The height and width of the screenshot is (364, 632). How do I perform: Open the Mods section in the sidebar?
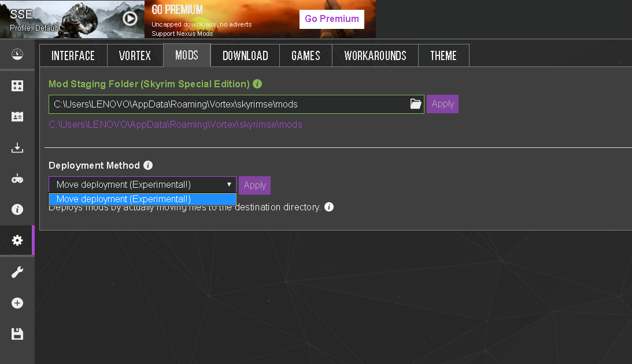click(x=17, y=85)
